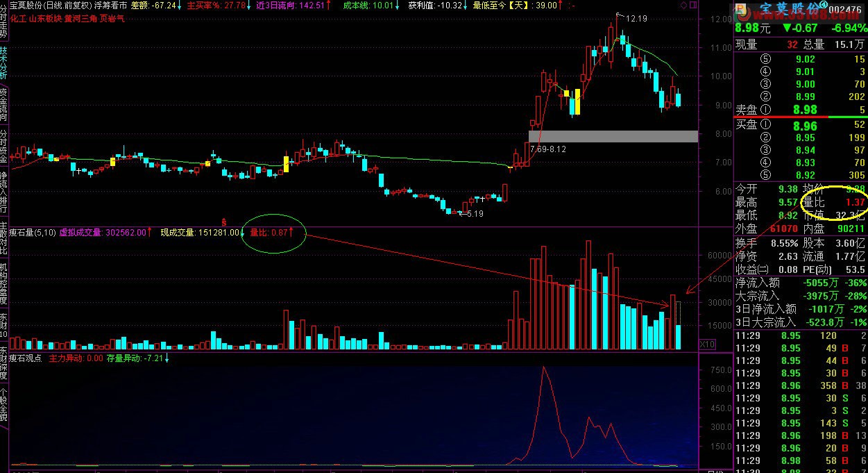
Task: Click the 净流入额 -5055万 row
Action: 801,283
